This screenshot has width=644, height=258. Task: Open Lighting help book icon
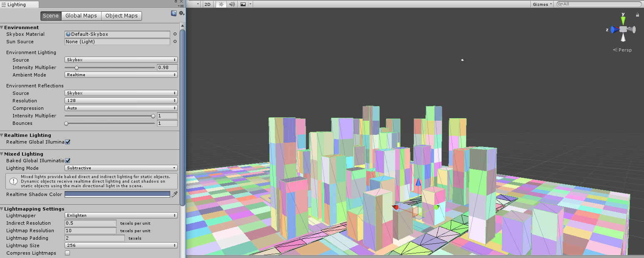click(174, 13)
